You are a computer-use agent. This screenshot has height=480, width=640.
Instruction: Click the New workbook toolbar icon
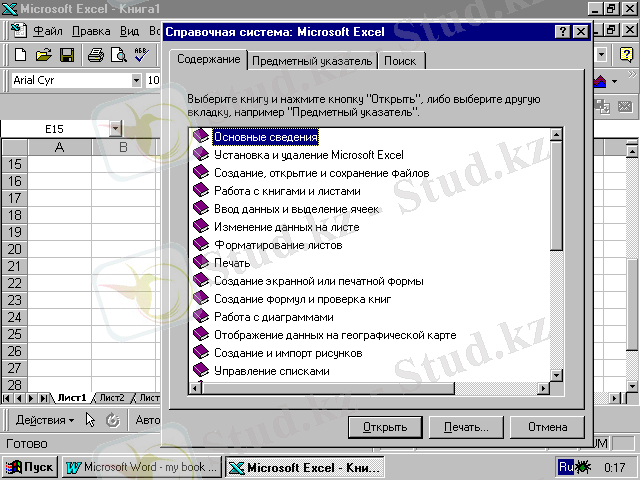click(20, 55)
